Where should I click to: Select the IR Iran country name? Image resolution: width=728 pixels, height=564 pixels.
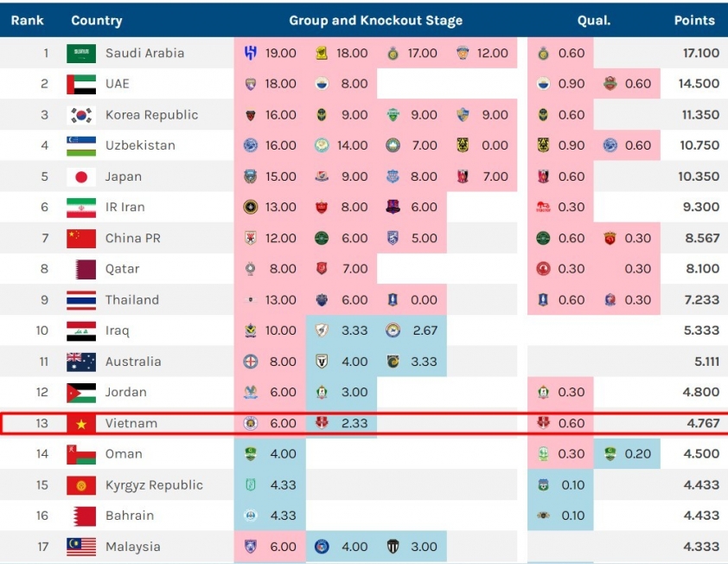coord(125,208)
